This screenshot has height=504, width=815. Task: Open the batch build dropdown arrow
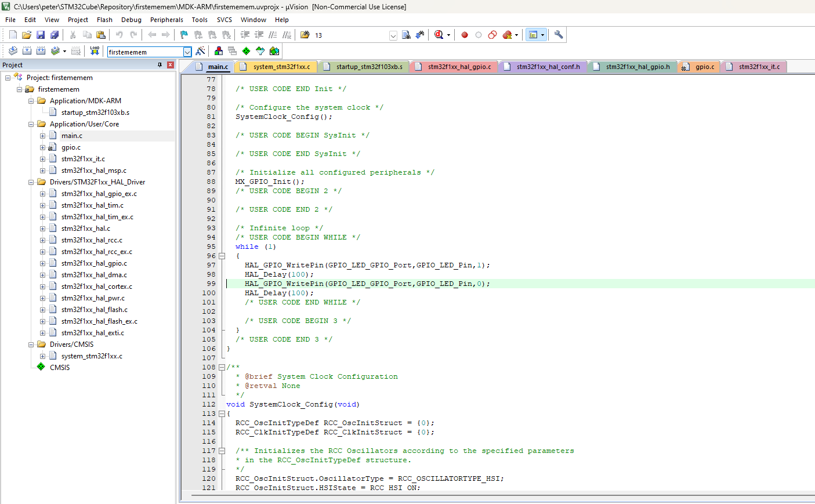[64, 52]
